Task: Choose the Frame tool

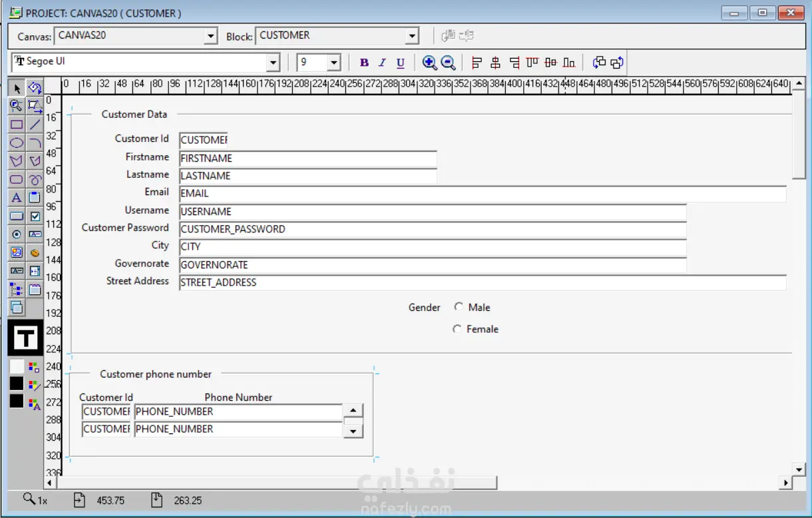Action: tap(35, 197)
